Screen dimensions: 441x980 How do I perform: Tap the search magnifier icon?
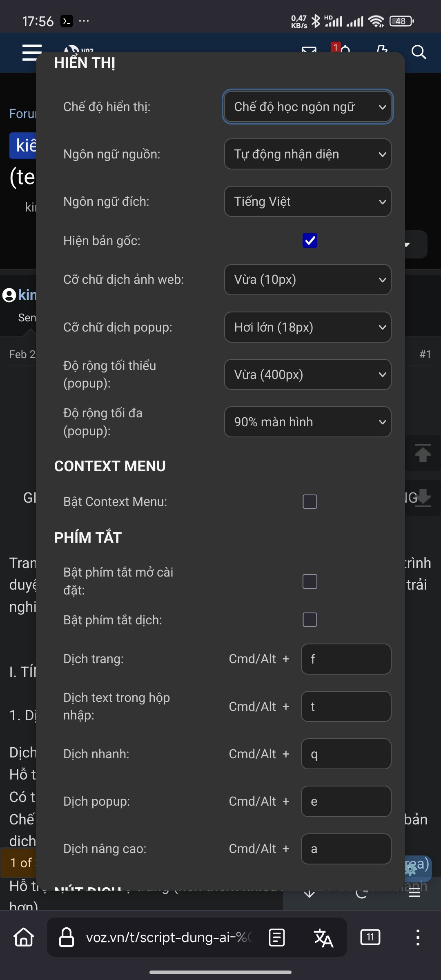419,52
